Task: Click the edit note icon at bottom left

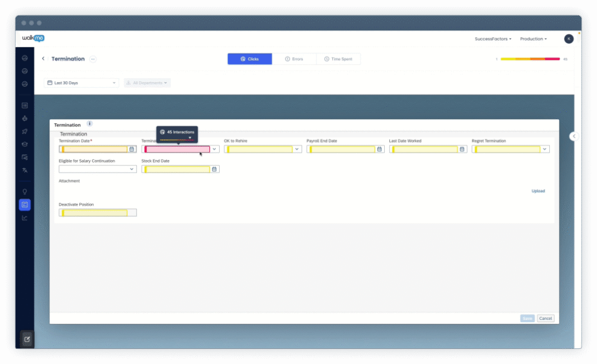Action: (x=27, y=339)
